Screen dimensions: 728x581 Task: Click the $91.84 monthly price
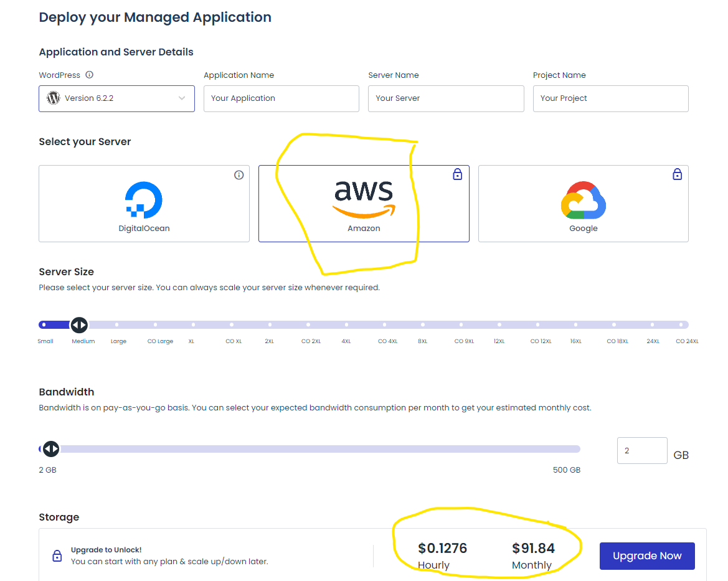(534, 549)
